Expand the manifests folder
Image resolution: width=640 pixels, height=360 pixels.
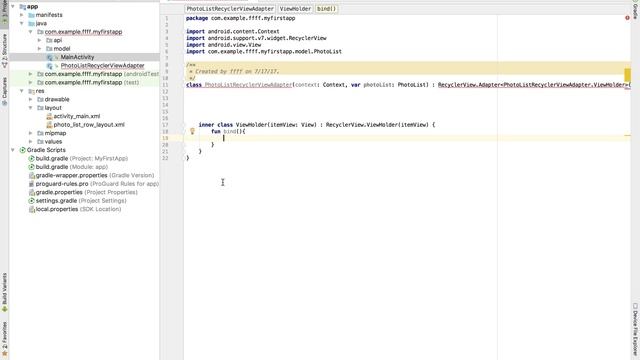coord(22,15)
